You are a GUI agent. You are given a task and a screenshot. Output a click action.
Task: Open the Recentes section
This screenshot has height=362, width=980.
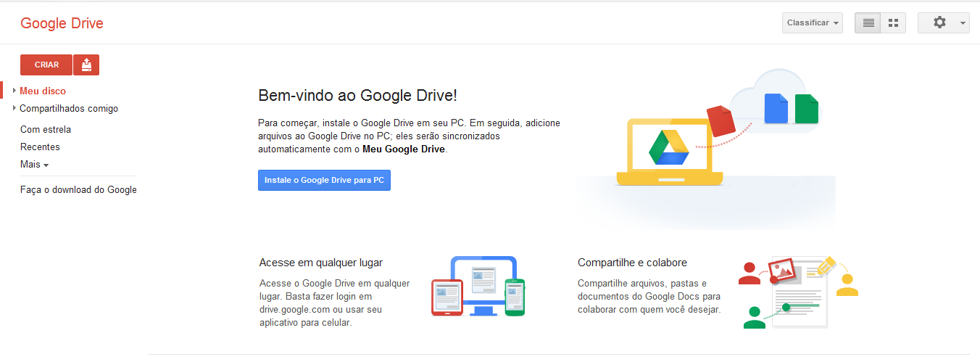click(x=40, y=147)
